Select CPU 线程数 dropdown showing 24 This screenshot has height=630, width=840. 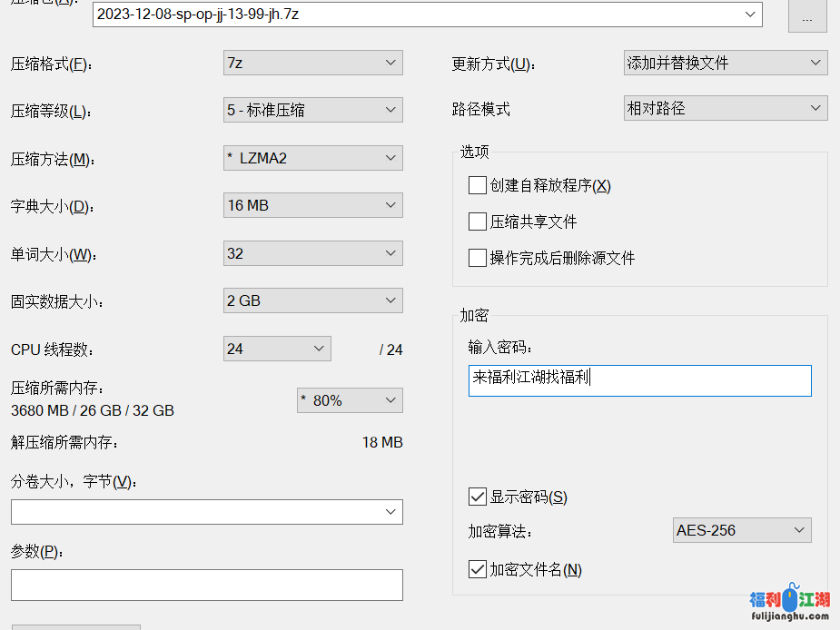(277, 349)
